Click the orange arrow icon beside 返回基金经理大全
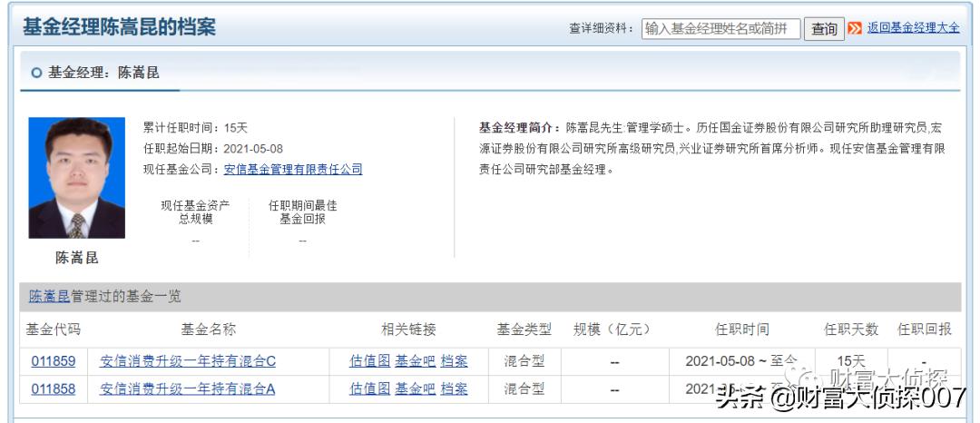980x423 pixels. tap(855, 28)
